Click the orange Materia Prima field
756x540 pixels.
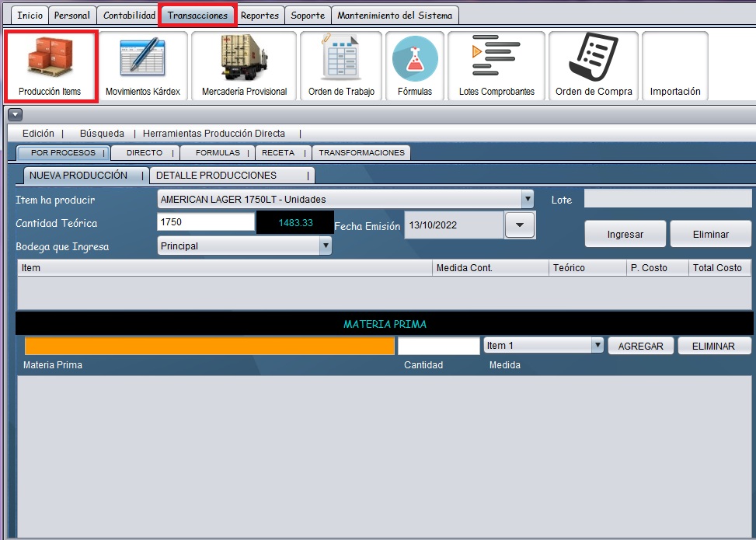pos(209,346)
